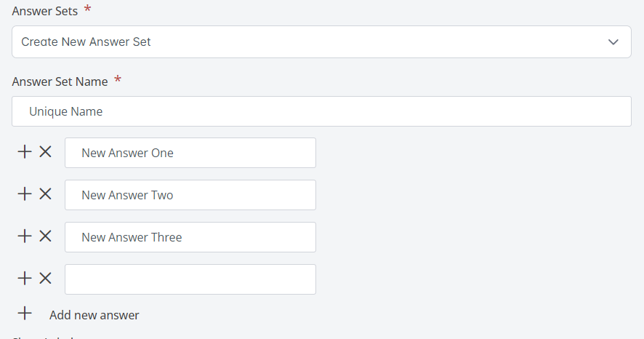Click the red asterisk beside Answer Sets
The image size is (644, 339).
pyautogui.click(x=88, y=9)
